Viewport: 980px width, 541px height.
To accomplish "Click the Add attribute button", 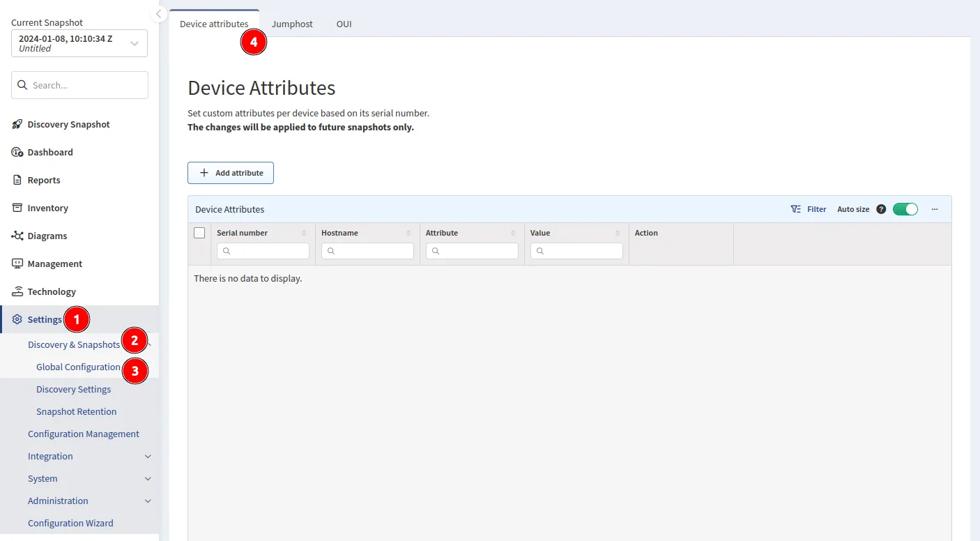I will pyautogui.click(x=231, y=173).
